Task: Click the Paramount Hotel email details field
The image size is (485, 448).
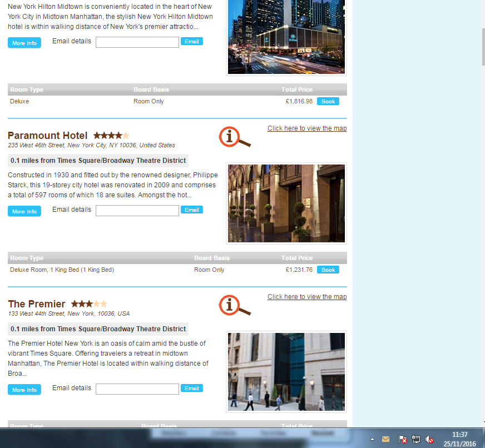Action: pos(137,211)
